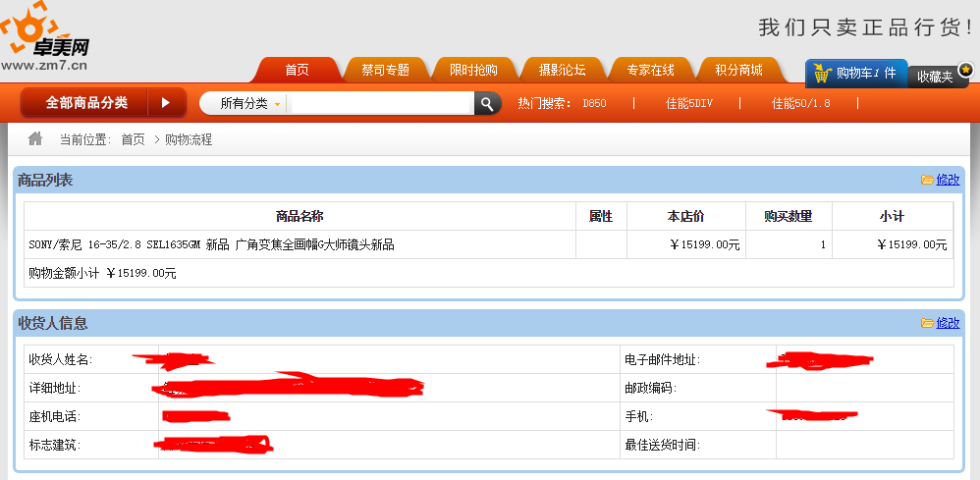Click the search magnifier icon
The height and width of the screenshot is (480, 980).
487,103
